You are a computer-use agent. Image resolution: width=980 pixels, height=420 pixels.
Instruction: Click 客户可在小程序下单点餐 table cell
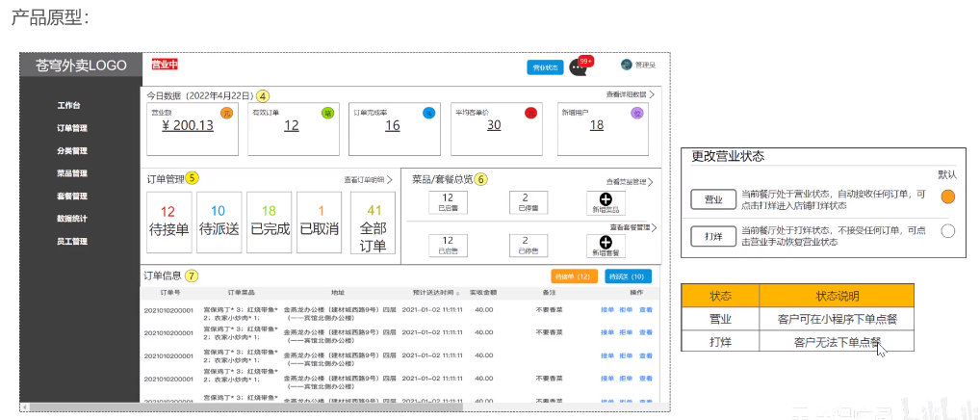[837, 320]
